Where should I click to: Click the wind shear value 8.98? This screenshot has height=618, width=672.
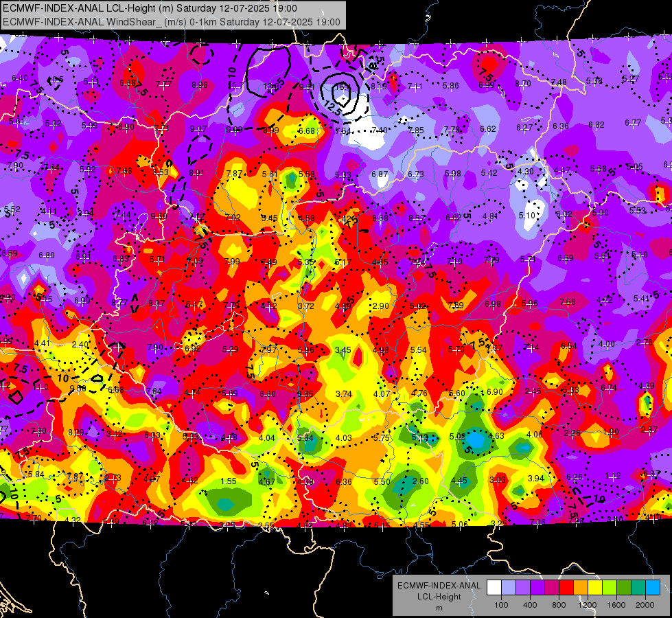pyautogui.click(x=200, y=85)
